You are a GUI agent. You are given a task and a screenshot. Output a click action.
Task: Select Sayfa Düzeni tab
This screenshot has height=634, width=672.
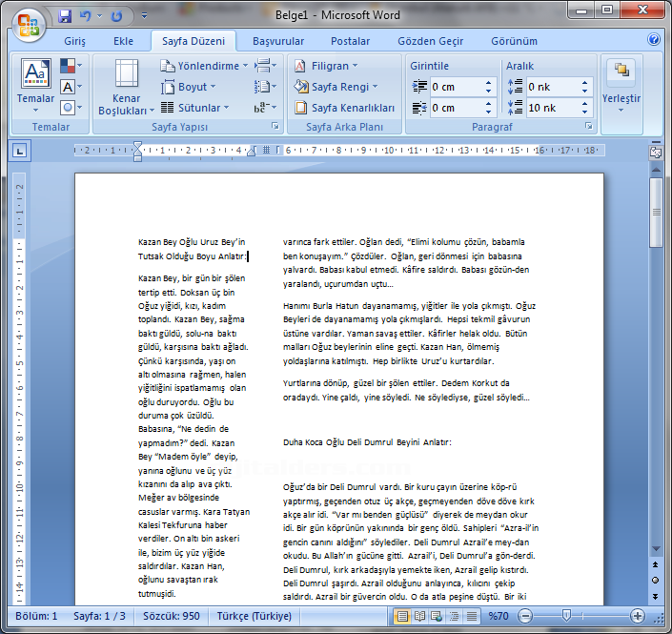pyautogui.click(x=193, y=41)
